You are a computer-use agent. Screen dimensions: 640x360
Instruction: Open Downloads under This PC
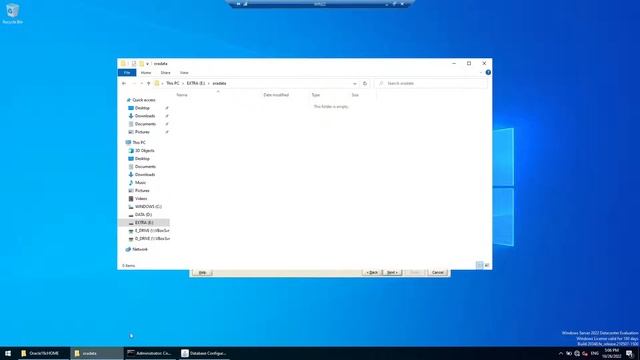pyautogui.click(x=144, y=175)
